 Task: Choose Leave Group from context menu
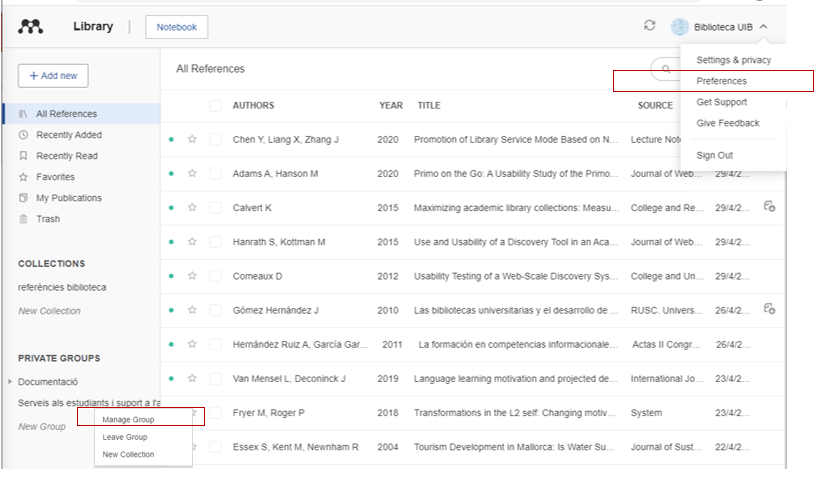click(x=125, y=437)
